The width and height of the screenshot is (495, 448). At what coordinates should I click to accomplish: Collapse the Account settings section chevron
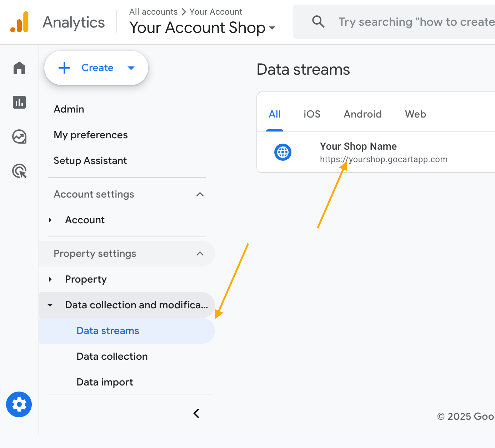(200, 194)
